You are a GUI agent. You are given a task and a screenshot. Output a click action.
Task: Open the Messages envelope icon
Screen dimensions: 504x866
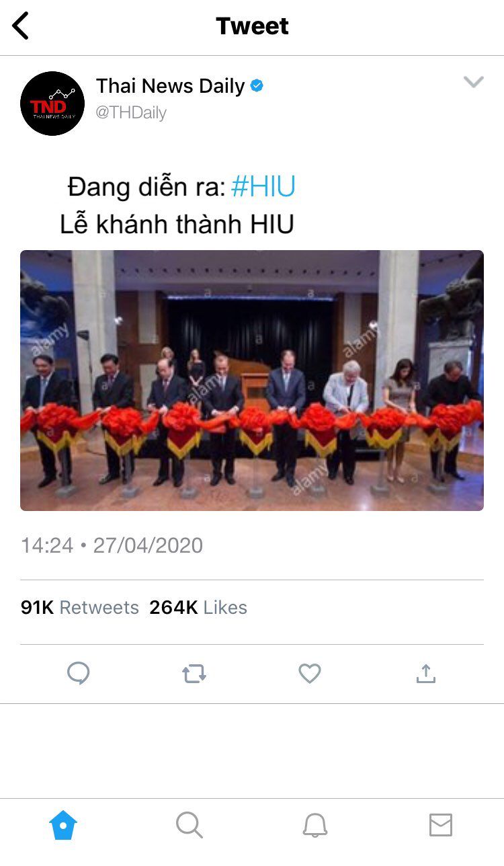tap(441, 825)
